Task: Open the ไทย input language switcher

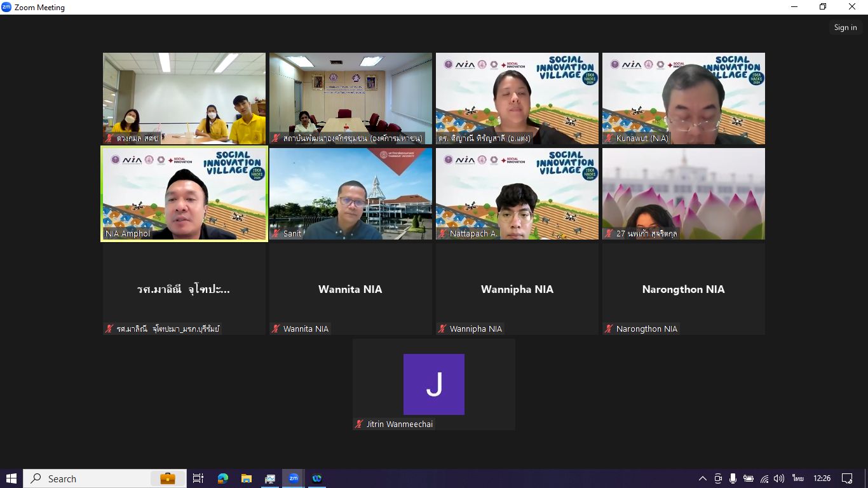Action: 797,478
